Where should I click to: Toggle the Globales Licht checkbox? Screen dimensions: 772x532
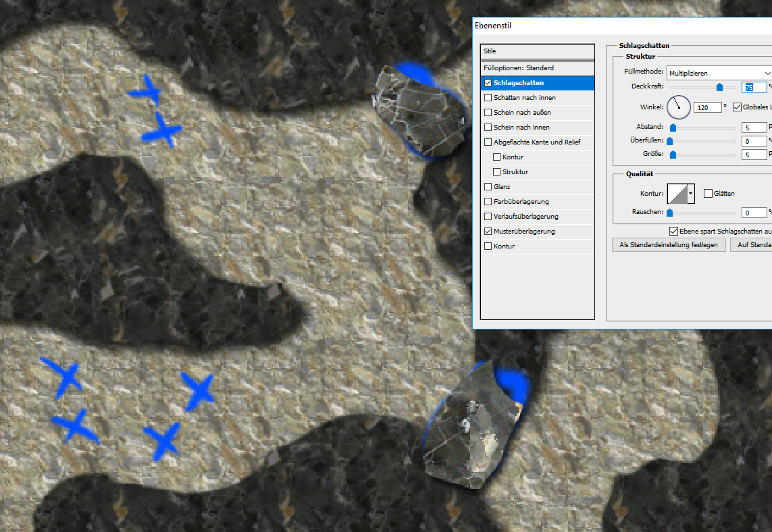tap(736, 107)
